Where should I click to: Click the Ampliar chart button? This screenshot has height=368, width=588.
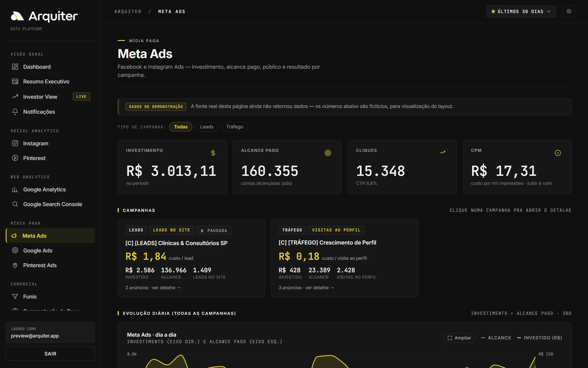pos(459,338)
